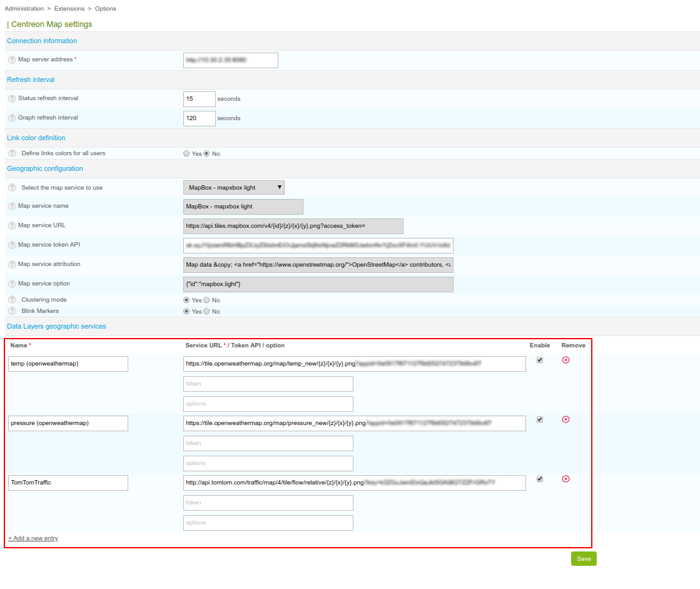700x589 pixels.
Task: Disable the temp (openweathermap) layer checkbox
Action: pos(540,360)
